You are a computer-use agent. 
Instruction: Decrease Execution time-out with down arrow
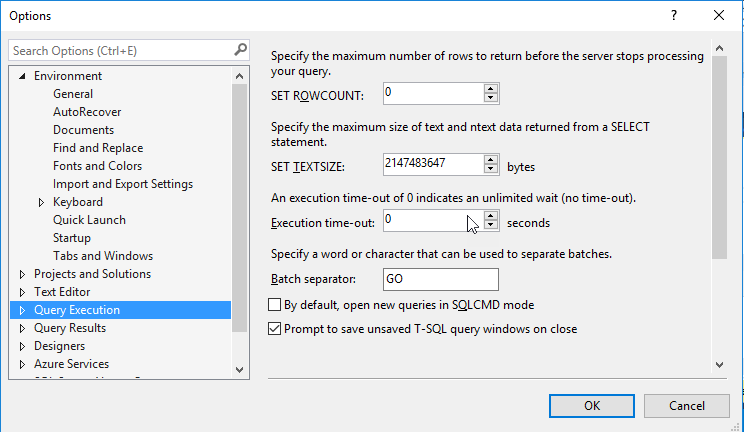[x=491, y=226]
